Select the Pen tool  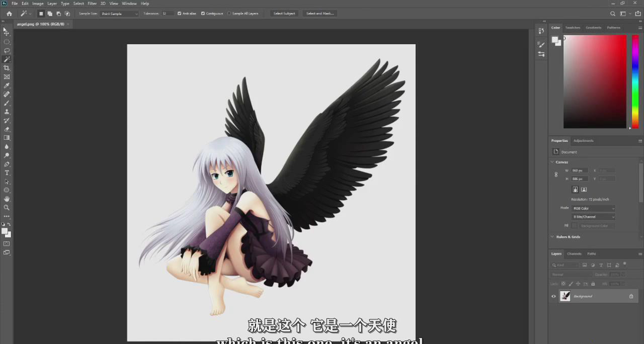coord(7,164)
